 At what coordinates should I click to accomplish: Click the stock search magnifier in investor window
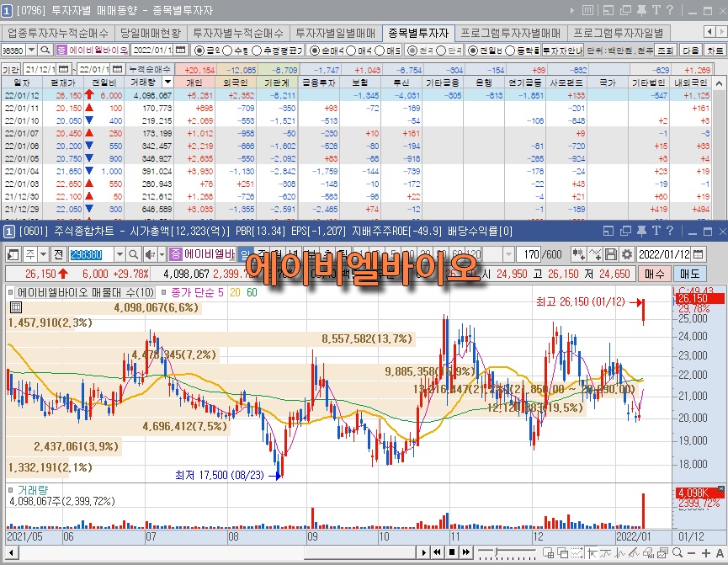(45, 50)
